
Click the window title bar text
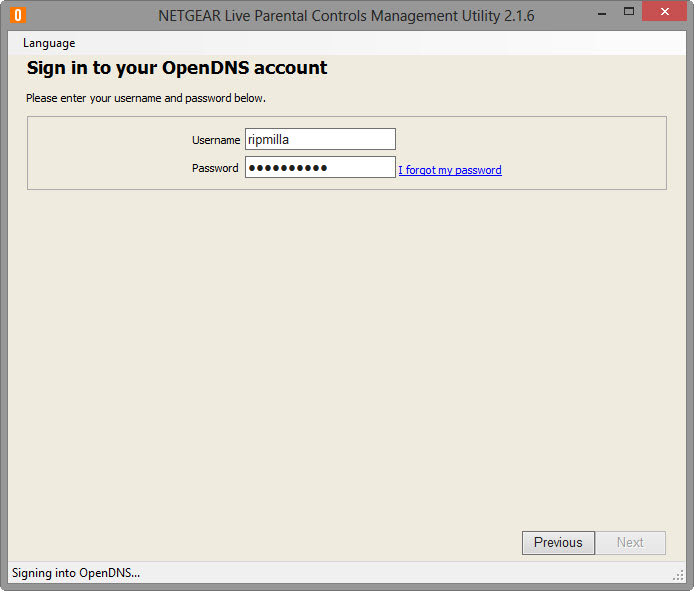click(346, 16)
